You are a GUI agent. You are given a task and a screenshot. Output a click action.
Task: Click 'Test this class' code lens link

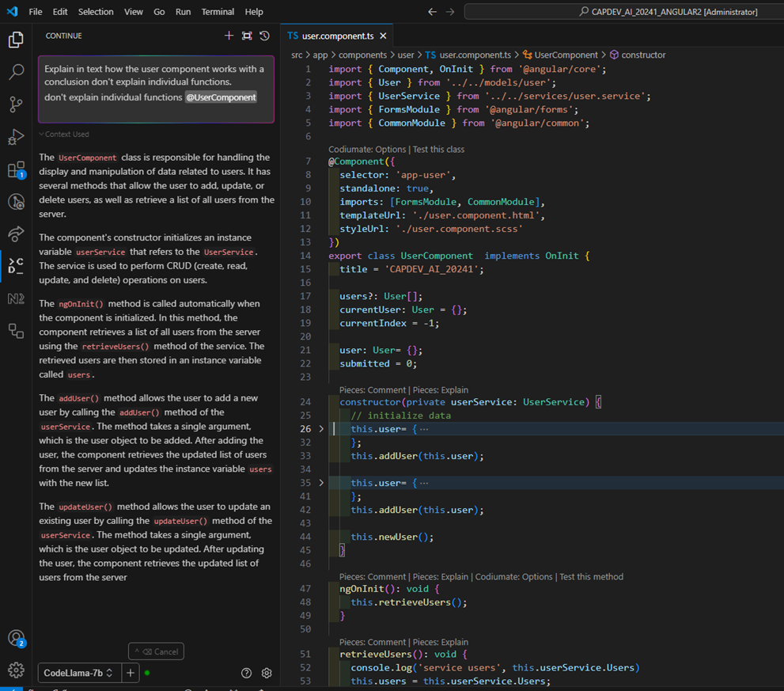(x=438, y=150)
